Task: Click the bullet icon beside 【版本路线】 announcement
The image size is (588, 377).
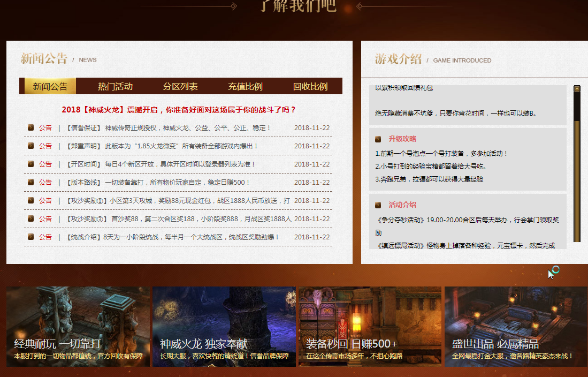Action: pyautogui.click(x=30, y=182)
